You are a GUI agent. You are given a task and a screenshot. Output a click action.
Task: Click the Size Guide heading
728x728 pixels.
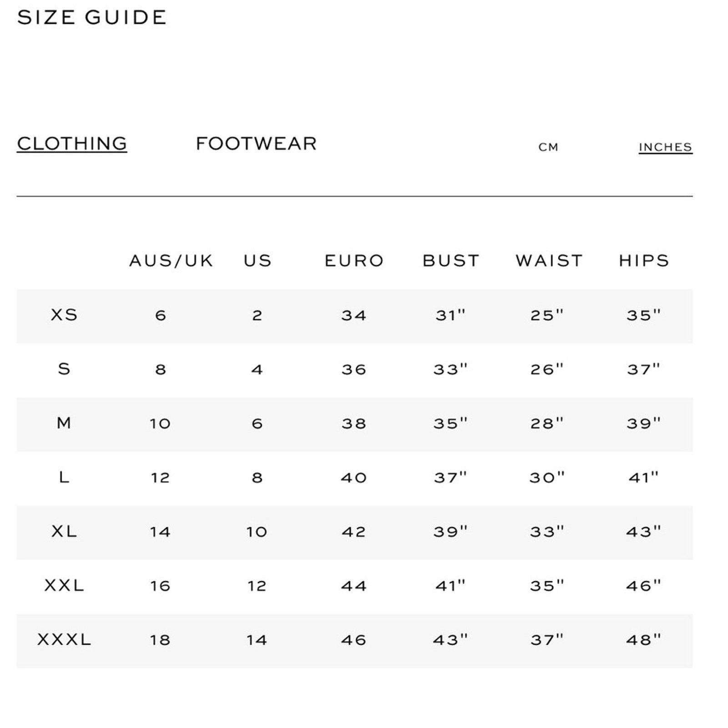(92, 18)
